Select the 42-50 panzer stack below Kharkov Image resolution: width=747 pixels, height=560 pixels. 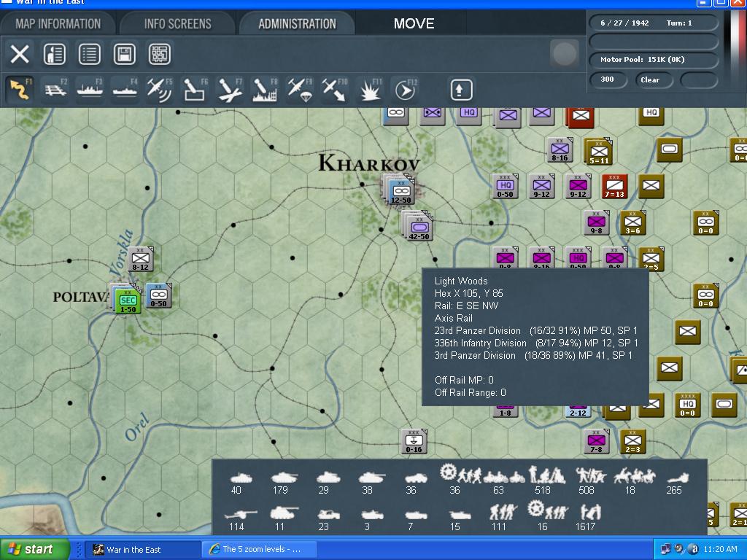click(x=419, y=227)
